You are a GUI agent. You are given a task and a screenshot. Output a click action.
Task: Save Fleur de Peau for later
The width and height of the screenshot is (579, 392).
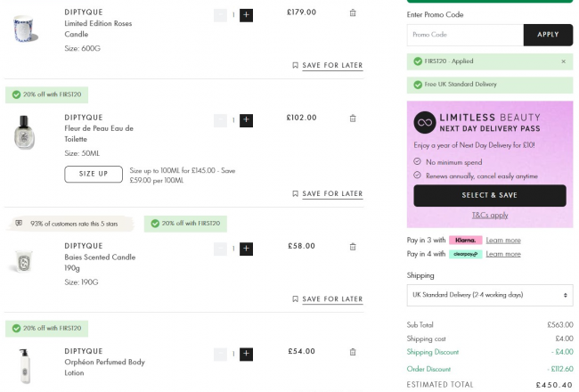[x=327, y=193]
